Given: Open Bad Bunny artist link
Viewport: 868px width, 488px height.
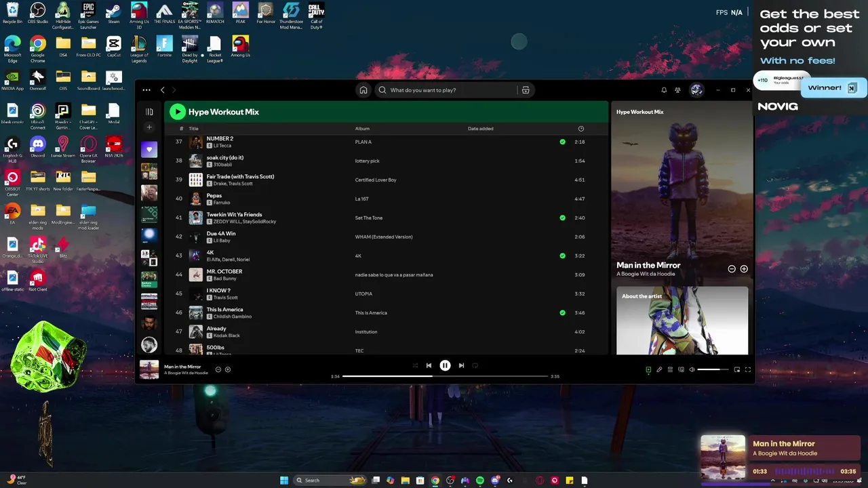Looking at the screenshot, I should [x=224, y=279].
